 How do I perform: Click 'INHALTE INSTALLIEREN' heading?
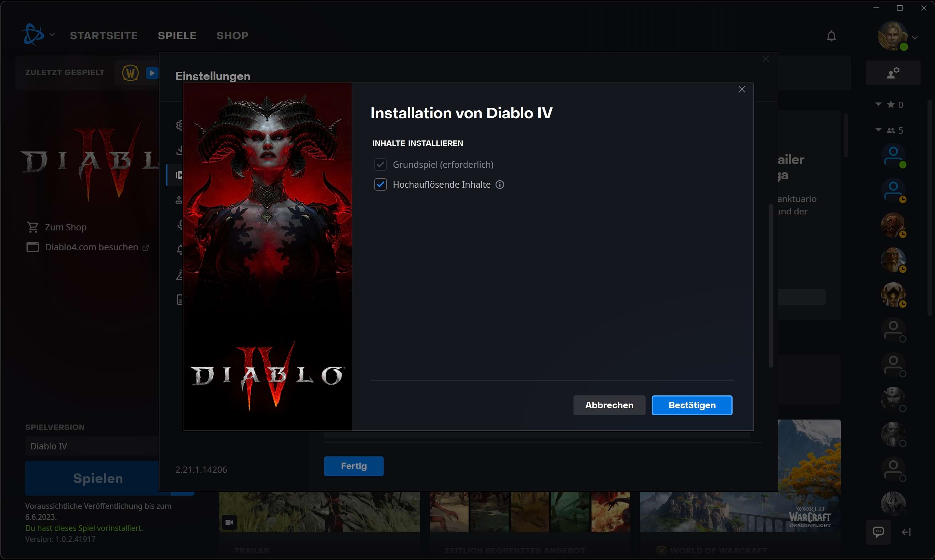(x=418, y=143)
